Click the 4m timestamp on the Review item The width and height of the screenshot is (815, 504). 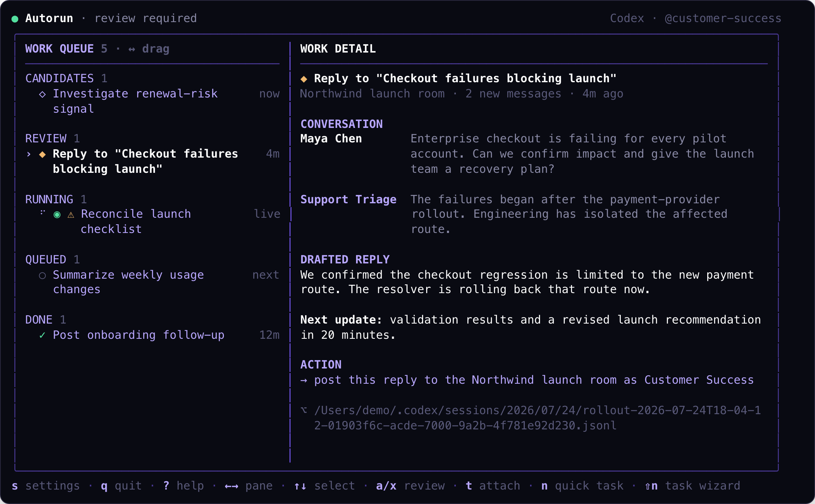pyautogui.click(x=273, y=154)
